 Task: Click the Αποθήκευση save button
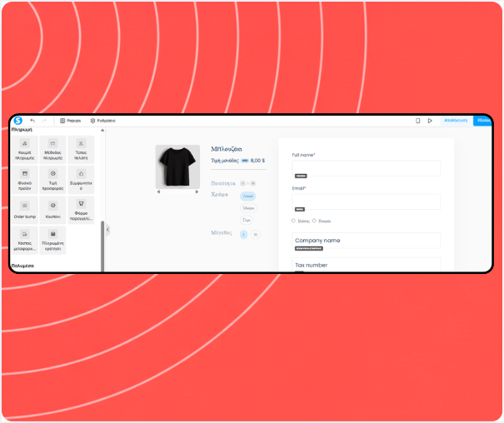[456, 121]
